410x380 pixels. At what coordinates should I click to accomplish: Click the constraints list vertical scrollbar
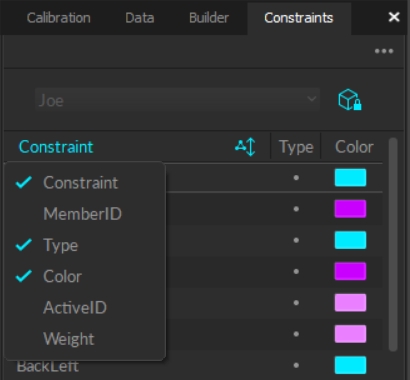[x=393, y=244]
